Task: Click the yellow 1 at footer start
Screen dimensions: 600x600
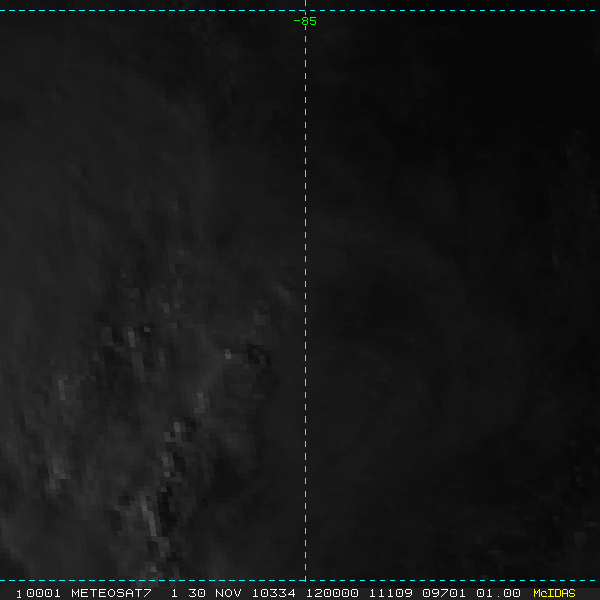Action: click(19, 593)
